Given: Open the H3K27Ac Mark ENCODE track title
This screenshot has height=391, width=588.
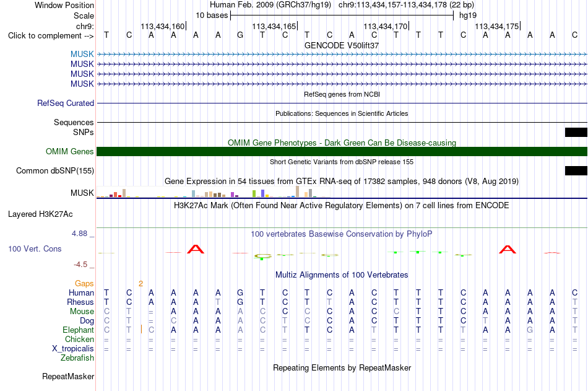Looking at the screenshot, I should pyautogui.click(x=342, y=206).
